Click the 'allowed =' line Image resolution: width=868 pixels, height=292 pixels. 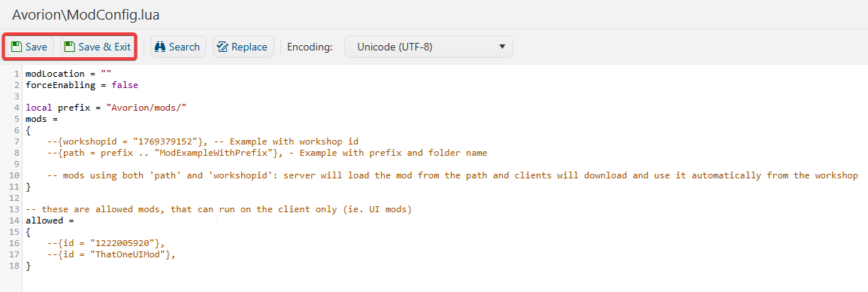tap(50, 221)
